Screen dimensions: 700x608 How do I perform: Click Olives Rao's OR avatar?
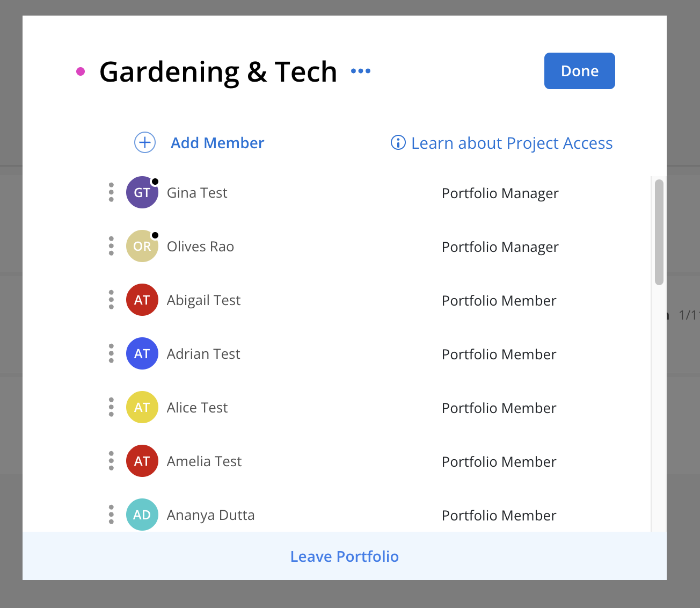coord(142,246)
